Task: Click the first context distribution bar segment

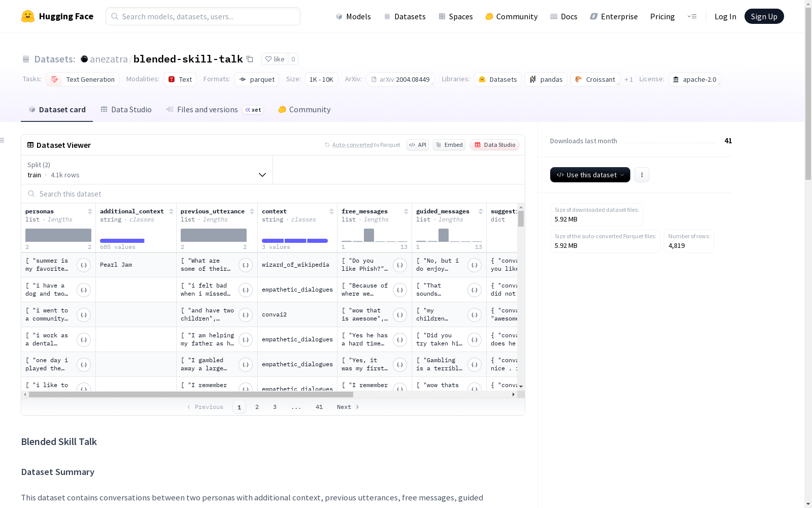Action: (x=273, y=241)
